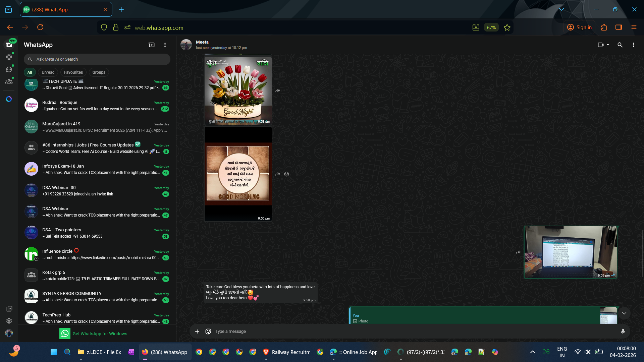Click the new chat icon
Viewport: 644px width, 362px height.
tap(152, 45)
